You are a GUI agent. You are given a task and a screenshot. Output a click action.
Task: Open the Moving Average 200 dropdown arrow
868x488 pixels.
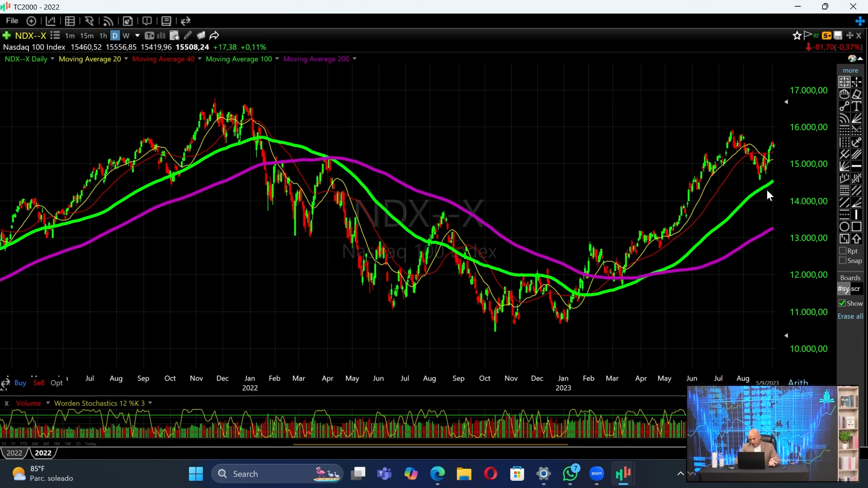(354, 59)
